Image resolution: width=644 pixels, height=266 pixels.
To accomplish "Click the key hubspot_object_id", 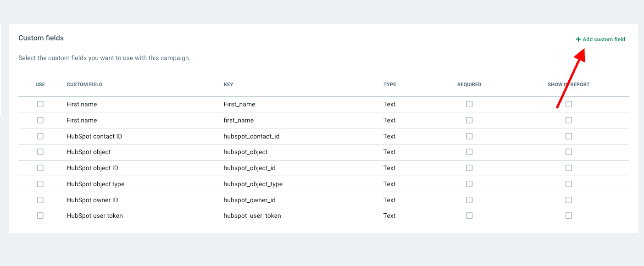I will (x=250, y=168).
